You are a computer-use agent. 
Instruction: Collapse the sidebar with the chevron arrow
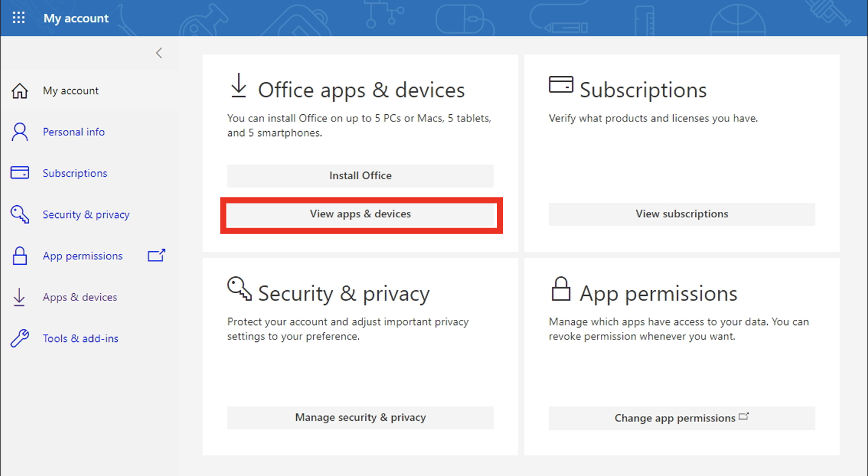159,53
